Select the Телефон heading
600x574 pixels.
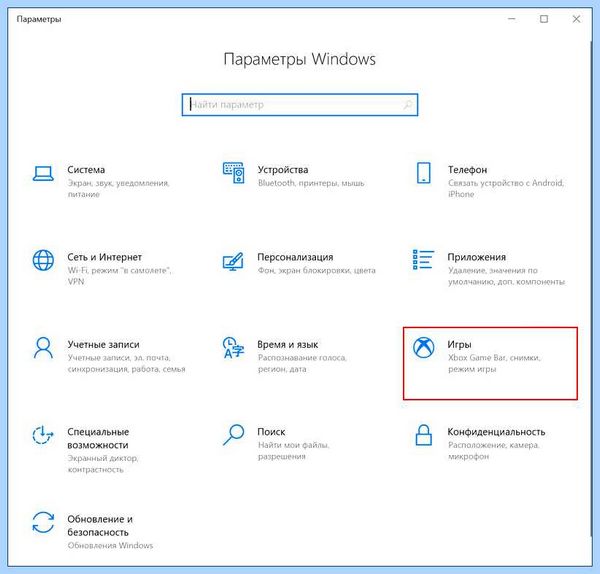(468, 170)
